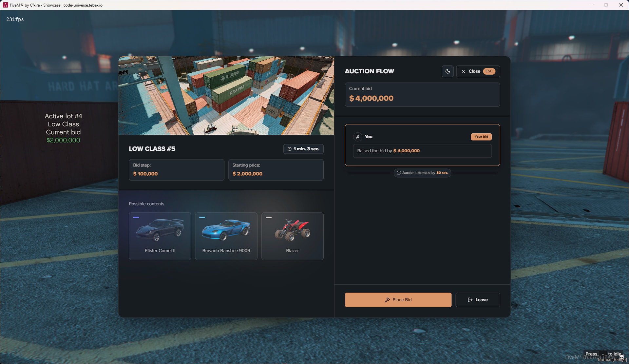Screen dimensions: 629x364
Task: Click the clock icon in the countdown timer
Action: [x=290, y=149]
